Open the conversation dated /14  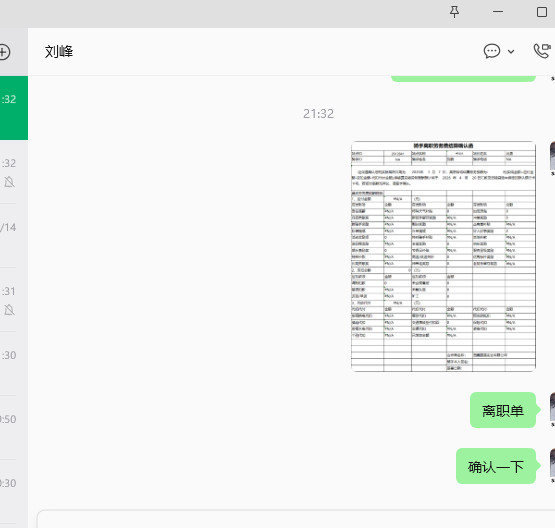14,236
